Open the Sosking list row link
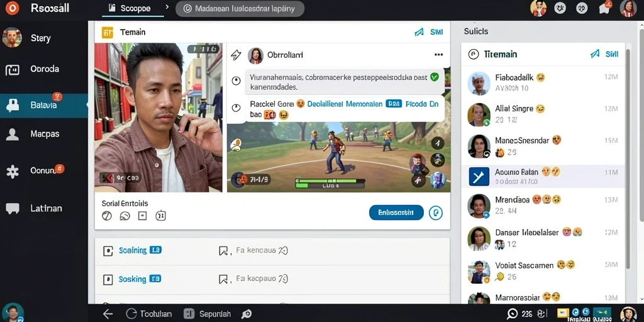This screenshot has width=644, height=322. [x=132, y=279]
